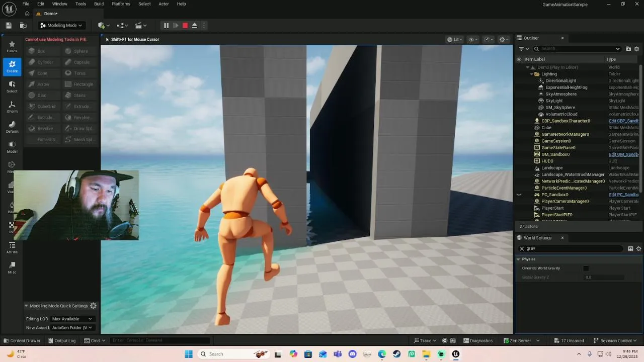
Task: Click the Outliner search field
Action: [x=577, y=49]
